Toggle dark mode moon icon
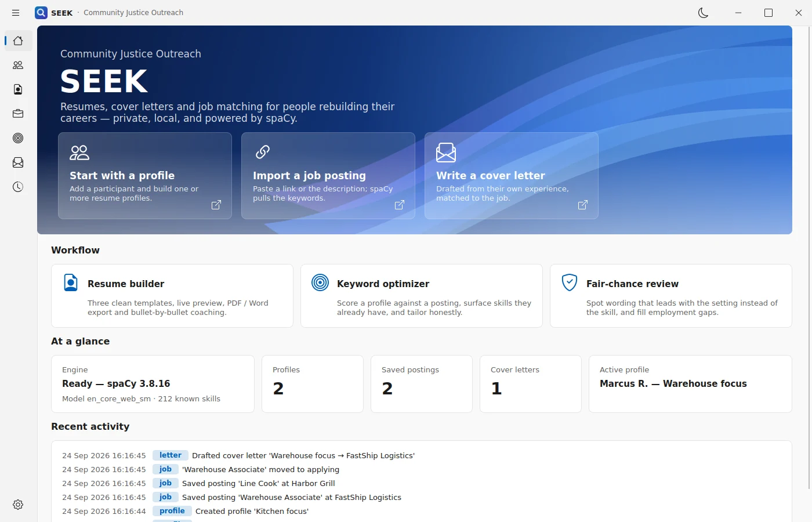The width and height of the screenshot is (812, 522). (x=704, y=13)
